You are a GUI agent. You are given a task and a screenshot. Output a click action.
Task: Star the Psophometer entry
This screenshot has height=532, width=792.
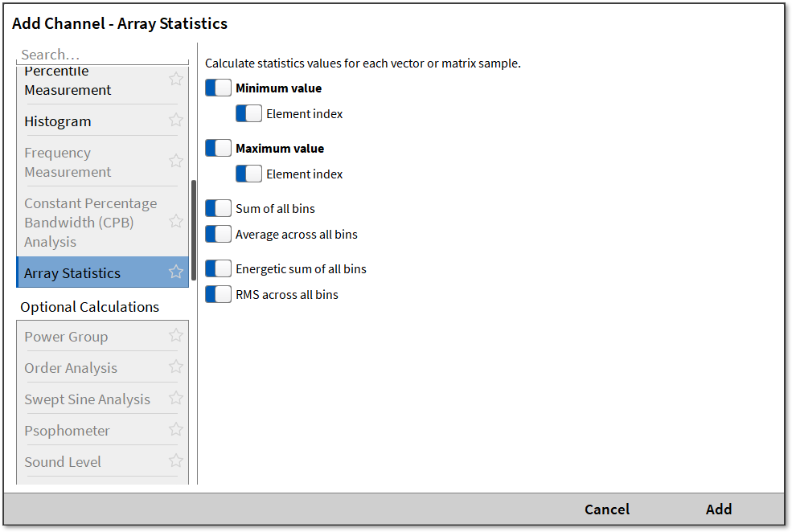[x=176, y=430]
